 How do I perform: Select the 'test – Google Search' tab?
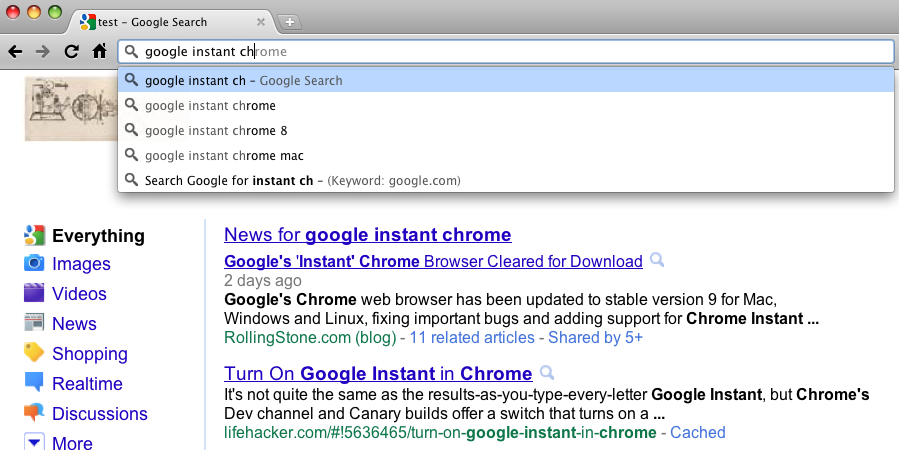tap(172, 22)
